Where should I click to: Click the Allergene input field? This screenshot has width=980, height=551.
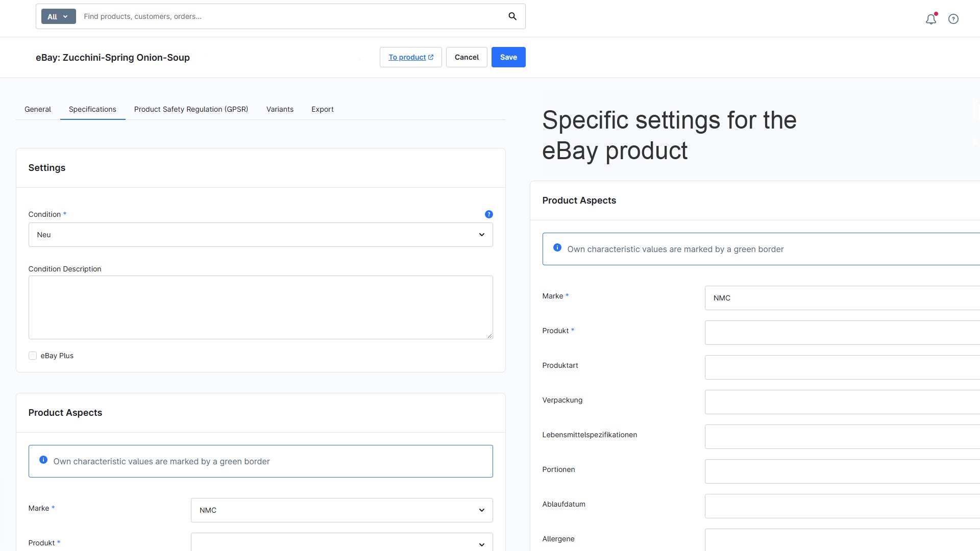[x=842, y=540]
